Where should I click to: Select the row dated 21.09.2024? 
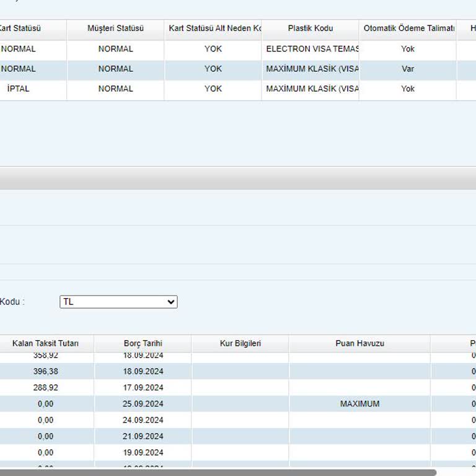[143, 436]
